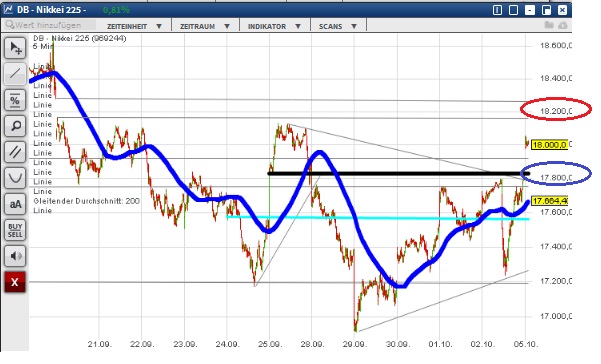Click the yellow 17.664,4 price tag

(550, 201)
